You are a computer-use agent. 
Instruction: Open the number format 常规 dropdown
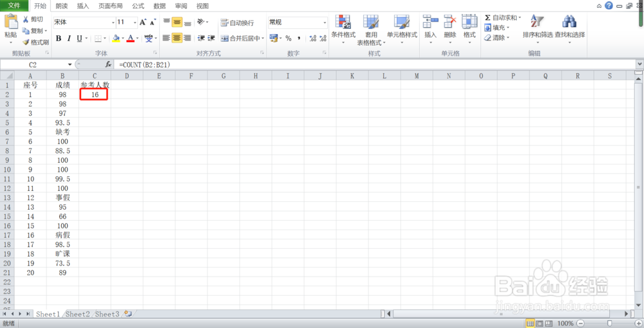[325, 22]
